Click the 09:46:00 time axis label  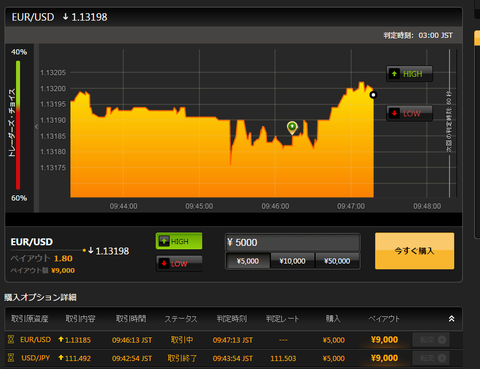[275, 206]
